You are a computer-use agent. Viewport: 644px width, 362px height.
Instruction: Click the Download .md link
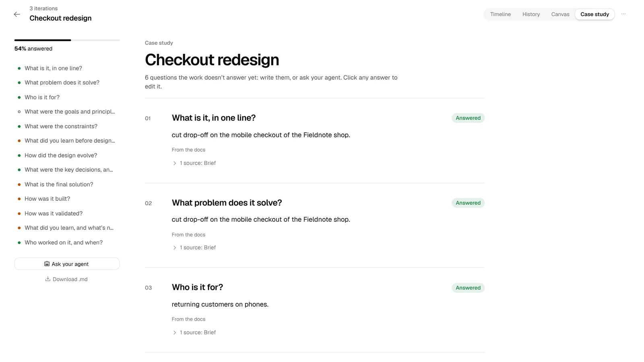(x=66, y=279)
